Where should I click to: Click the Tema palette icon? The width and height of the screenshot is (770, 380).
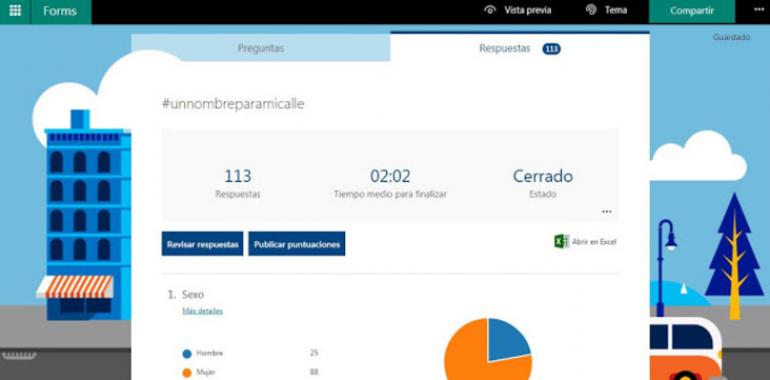(x=591, y=10)
